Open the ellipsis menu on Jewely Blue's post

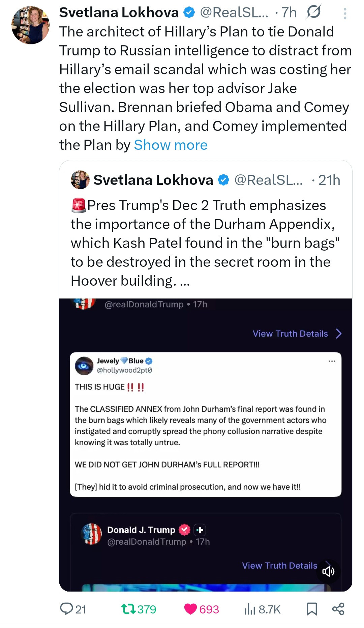pos(332,361)
